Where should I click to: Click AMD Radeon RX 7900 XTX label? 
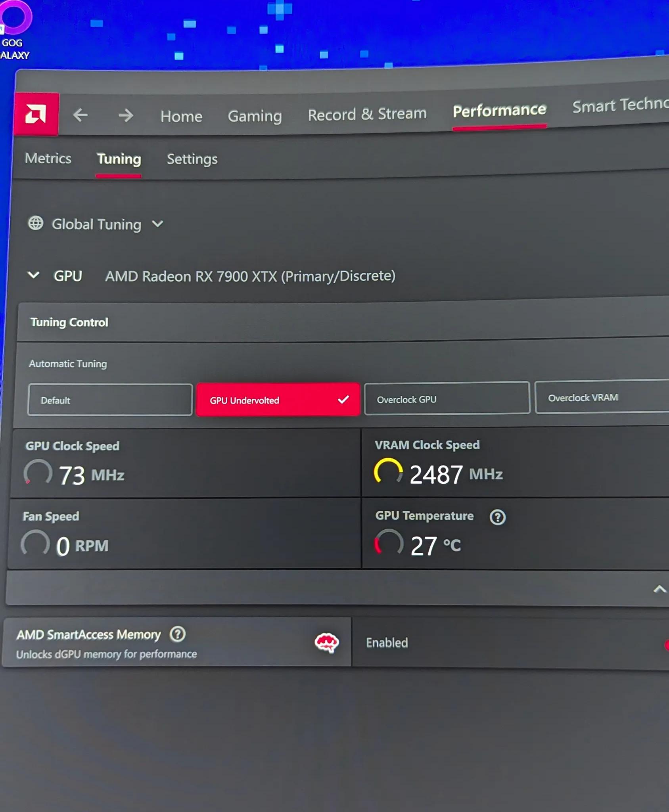tap(250, 276)
